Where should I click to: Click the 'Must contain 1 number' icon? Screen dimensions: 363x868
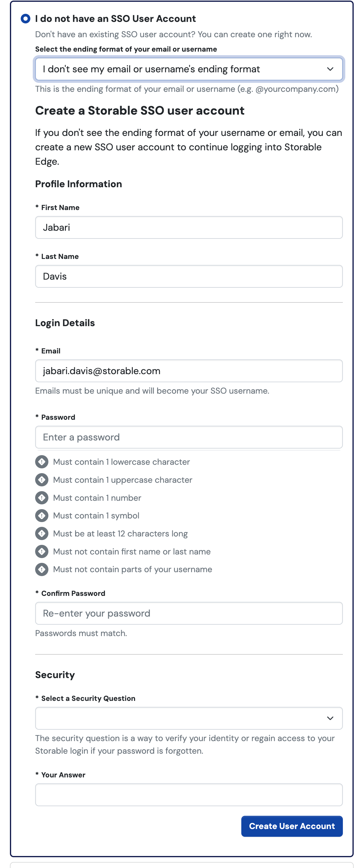click(42, 497)
